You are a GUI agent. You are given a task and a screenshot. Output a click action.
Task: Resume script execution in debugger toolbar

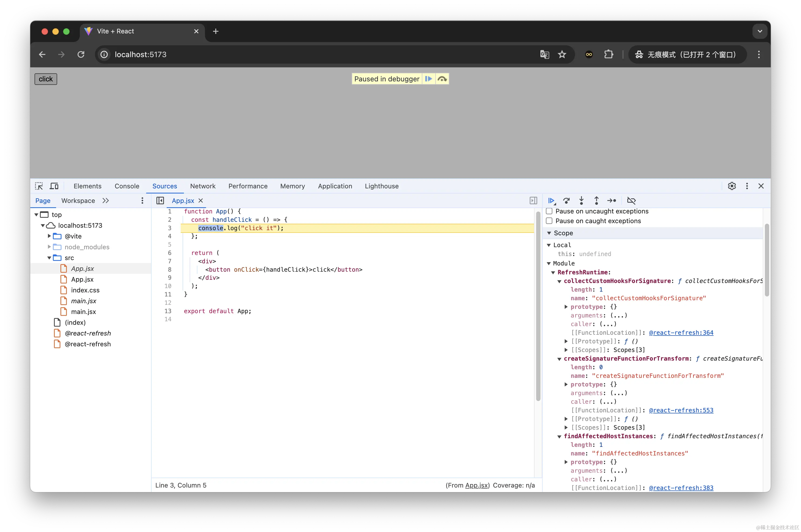[551, 201]
